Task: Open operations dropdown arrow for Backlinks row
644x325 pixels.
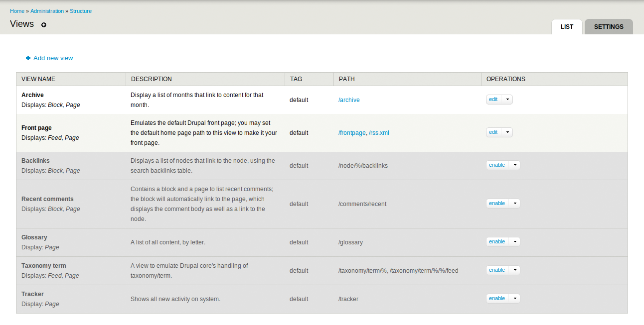Action: click(514, 165)
